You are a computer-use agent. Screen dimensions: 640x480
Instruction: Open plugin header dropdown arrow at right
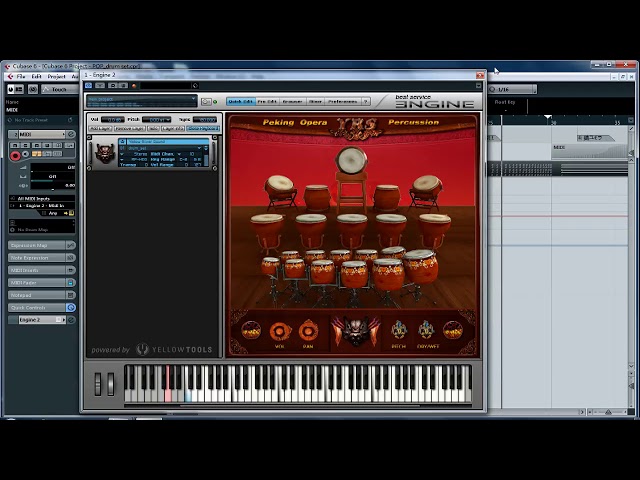click(x=478, y=85)
